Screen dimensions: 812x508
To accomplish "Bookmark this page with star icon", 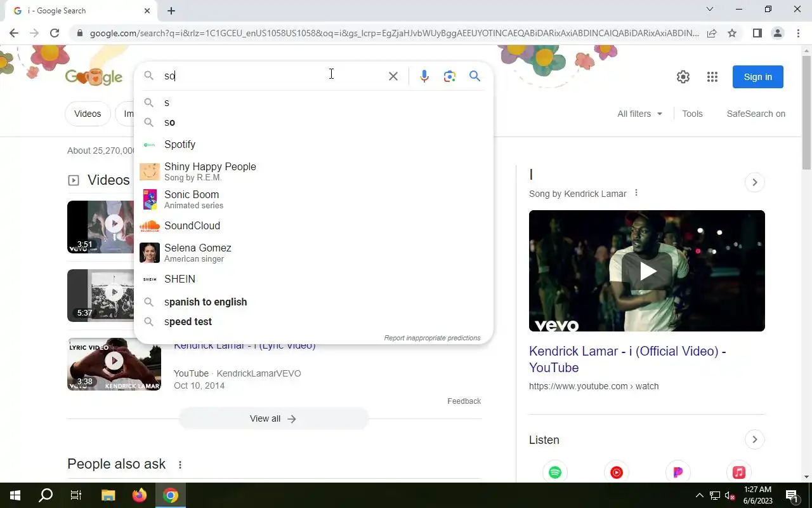I will (732, 33).
